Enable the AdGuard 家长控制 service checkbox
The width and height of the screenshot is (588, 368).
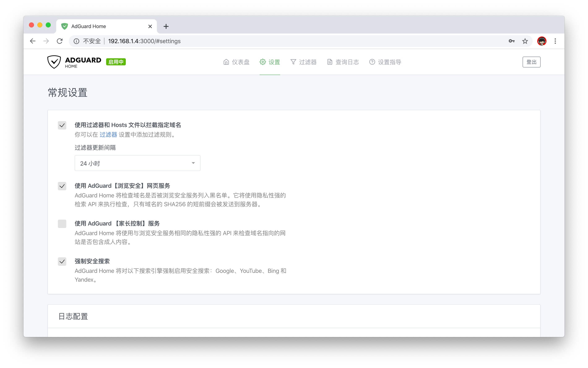62,224
